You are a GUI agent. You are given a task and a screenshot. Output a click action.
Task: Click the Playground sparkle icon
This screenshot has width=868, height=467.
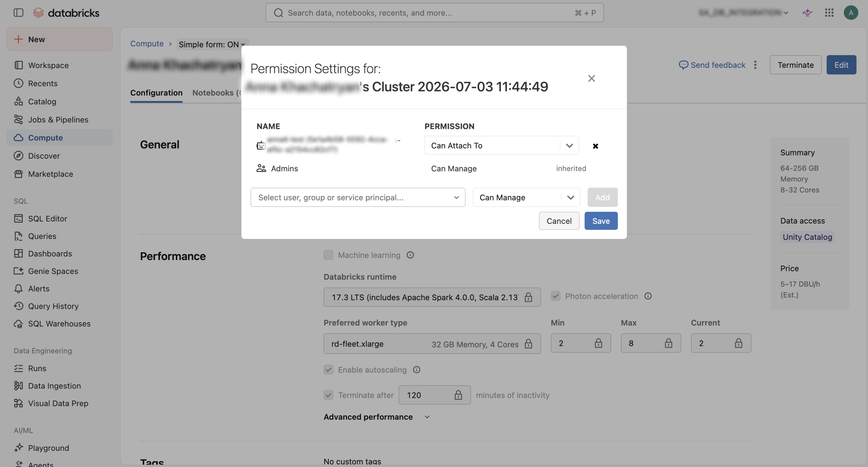coord(18,447)
